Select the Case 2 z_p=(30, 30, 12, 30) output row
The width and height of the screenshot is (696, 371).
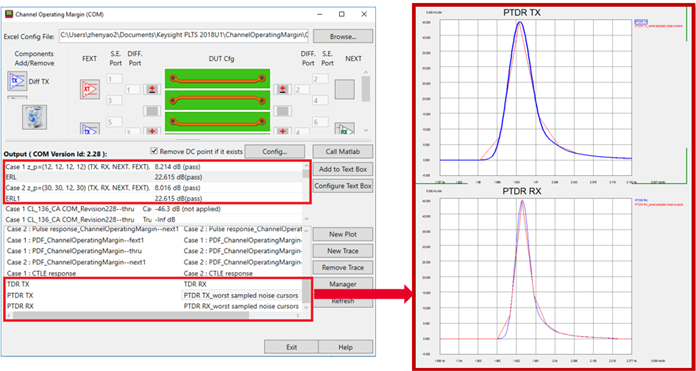tap(153, 188)
